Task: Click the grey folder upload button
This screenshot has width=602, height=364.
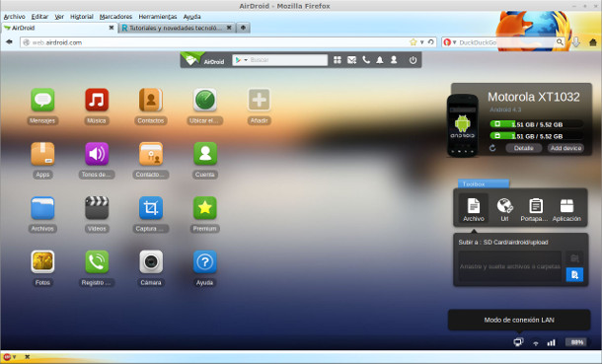Action: [574, 258]
